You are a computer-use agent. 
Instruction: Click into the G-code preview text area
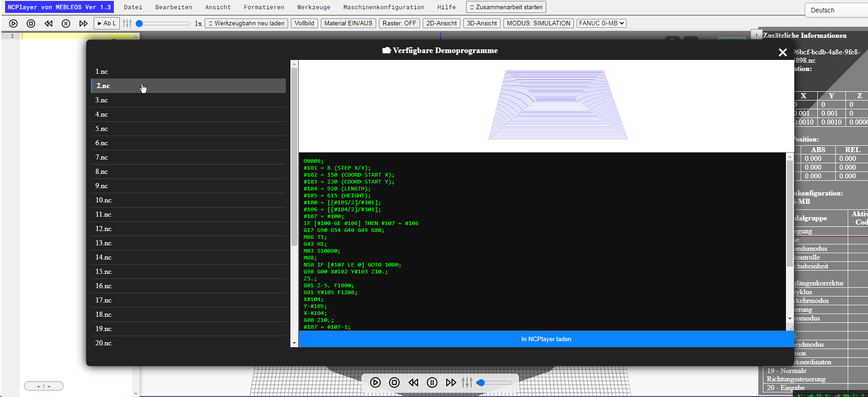click(543, 242)
